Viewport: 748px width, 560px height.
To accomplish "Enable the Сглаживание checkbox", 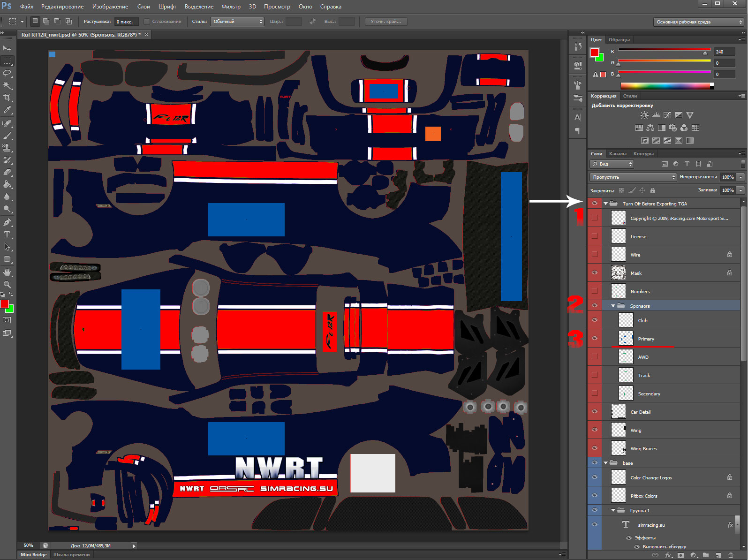I will (147, 22).
